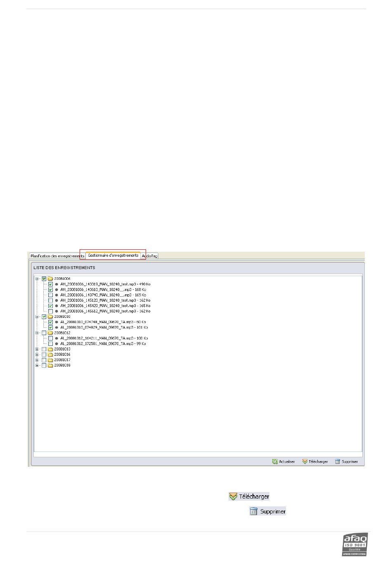Image resolution: width=392 pixels, height=565 pixels.
Task: Collapse the 20081006 folder tree node
Action: point(37,279)
